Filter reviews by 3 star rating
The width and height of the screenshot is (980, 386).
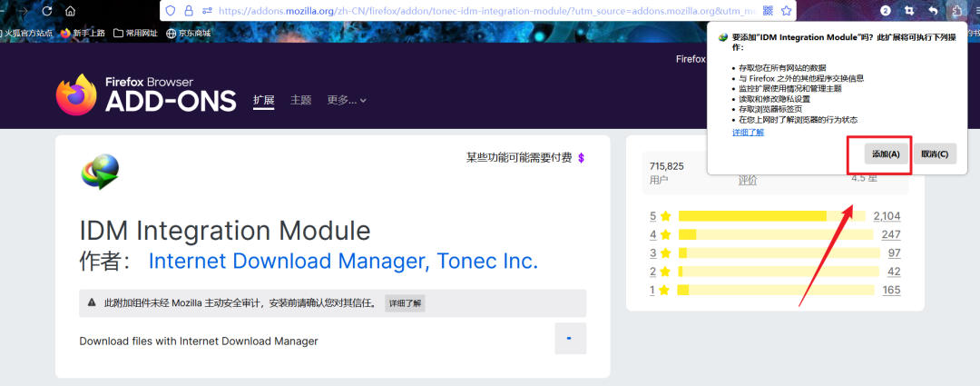tap(660, 252)
